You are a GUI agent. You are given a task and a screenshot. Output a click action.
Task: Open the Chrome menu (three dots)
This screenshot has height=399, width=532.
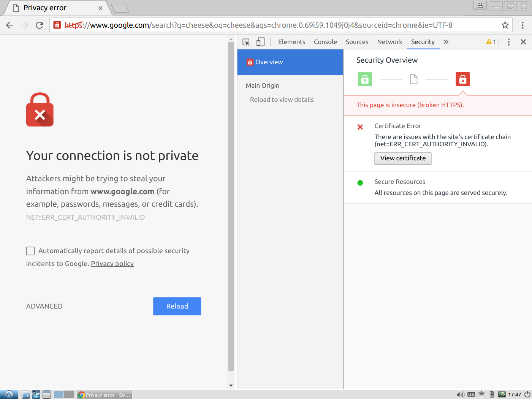tap(522, 25)
